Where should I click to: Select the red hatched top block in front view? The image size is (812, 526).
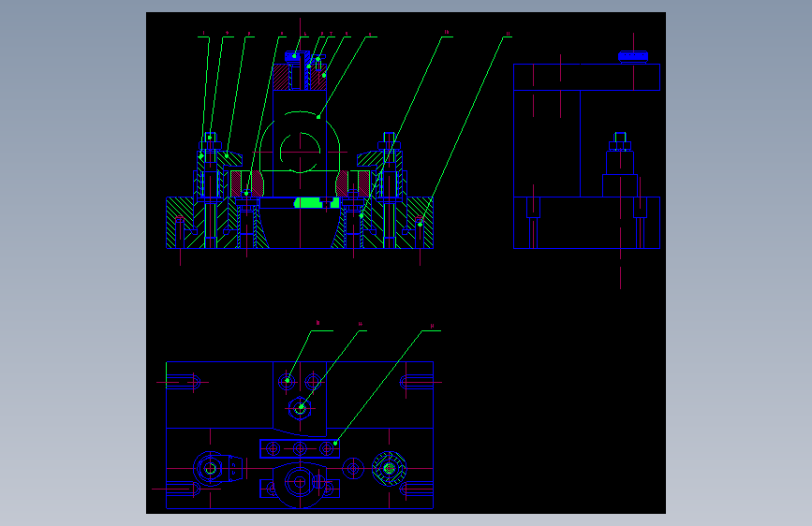click(x=300, y=77)
